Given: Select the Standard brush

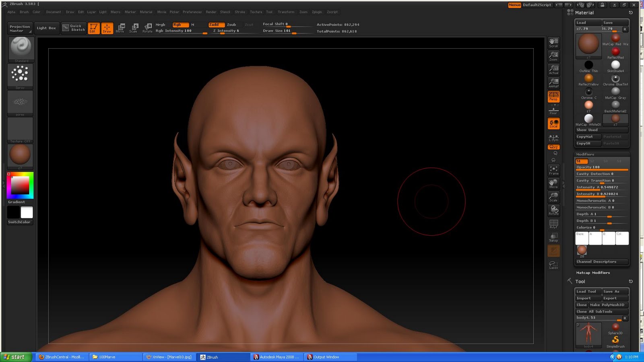Looking at the screenshot, I should 19,48.
